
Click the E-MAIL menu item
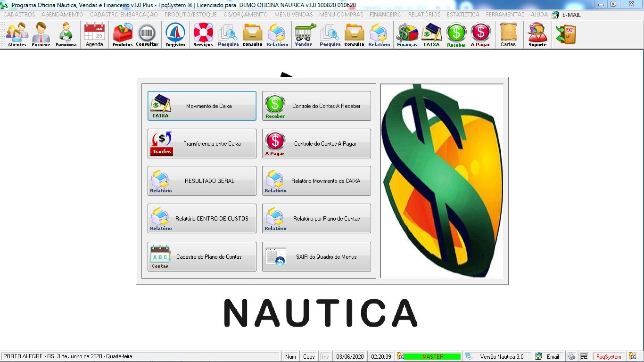click(x=566, y=15)
